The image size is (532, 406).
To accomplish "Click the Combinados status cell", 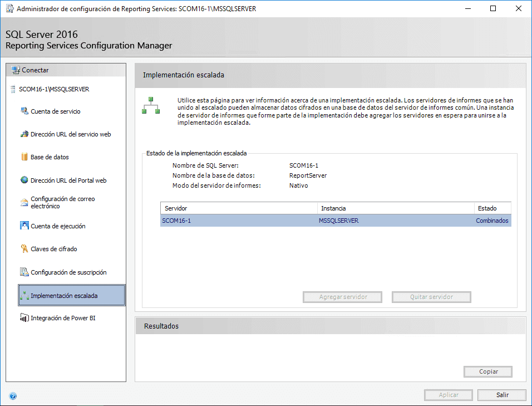I will click(492, 221).
